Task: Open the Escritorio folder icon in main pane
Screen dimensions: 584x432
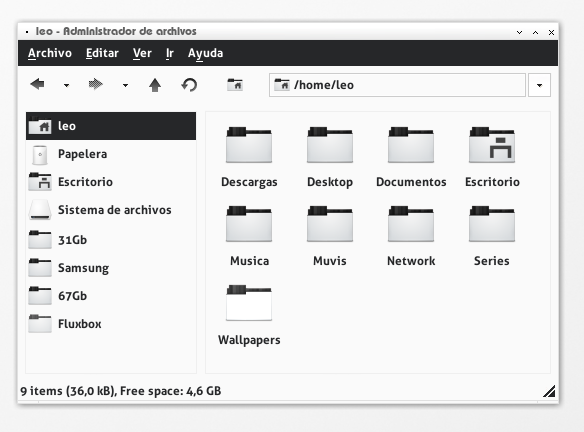Action: coord(492,145)
